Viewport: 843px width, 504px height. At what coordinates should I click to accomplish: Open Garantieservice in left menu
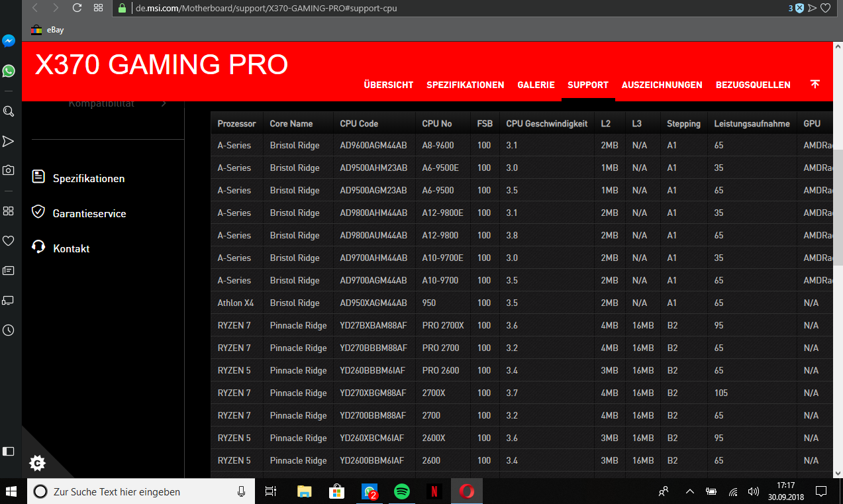(x=89, y=214)
